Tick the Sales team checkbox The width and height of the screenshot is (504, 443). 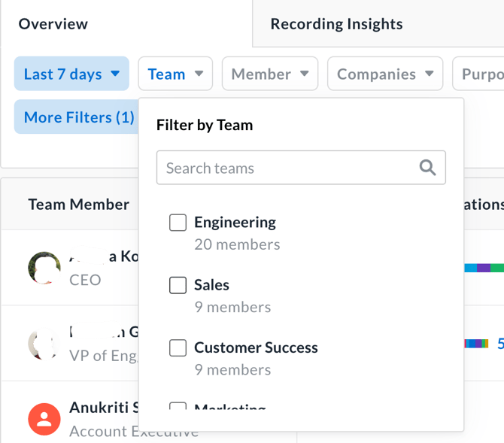(178, 285)
